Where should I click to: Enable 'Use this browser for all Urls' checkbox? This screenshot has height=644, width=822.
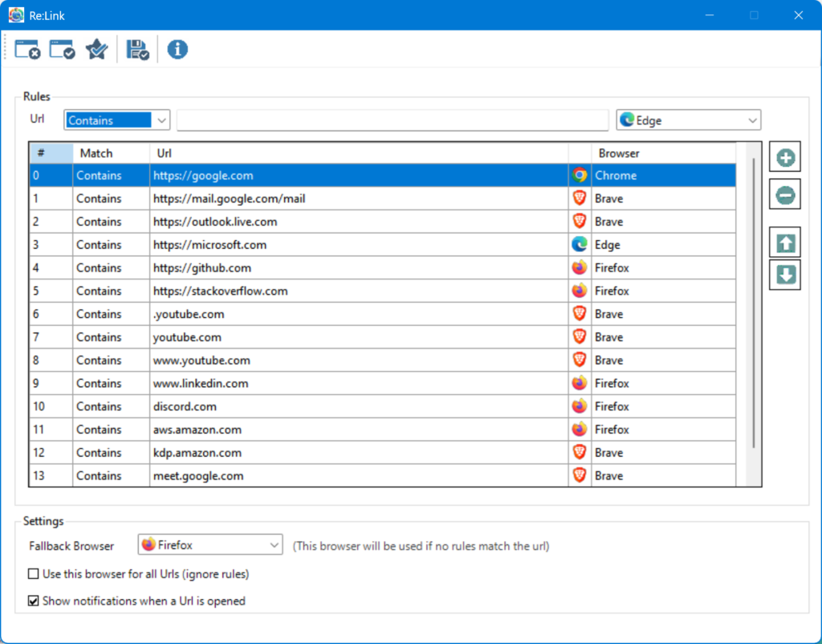(x=34, y=574)
